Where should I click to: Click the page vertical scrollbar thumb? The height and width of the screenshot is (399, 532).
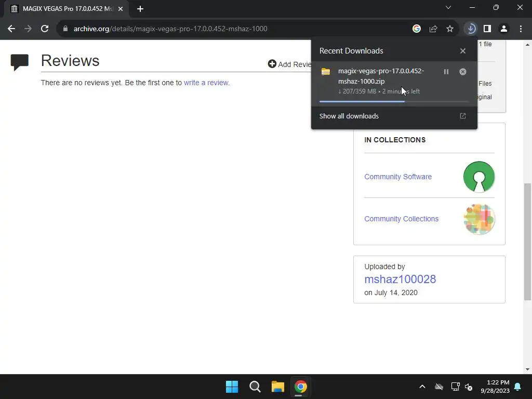(527, 242)
